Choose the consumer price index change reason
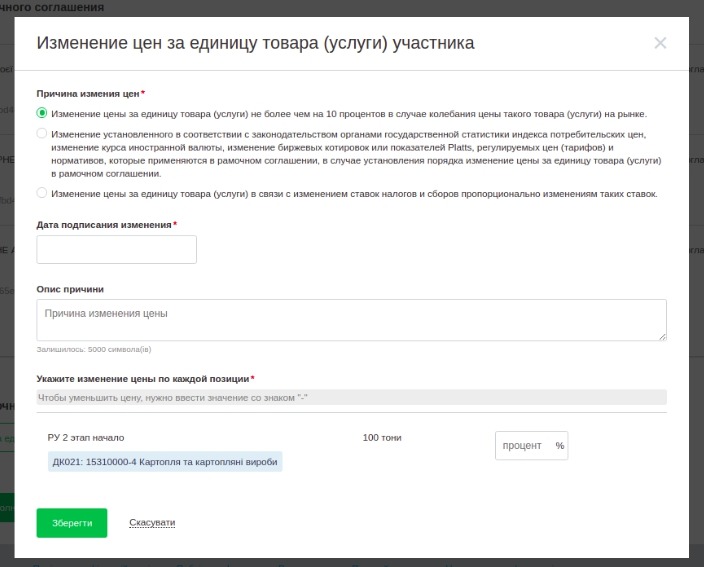704x567 pixels. [x=42, y=133]
